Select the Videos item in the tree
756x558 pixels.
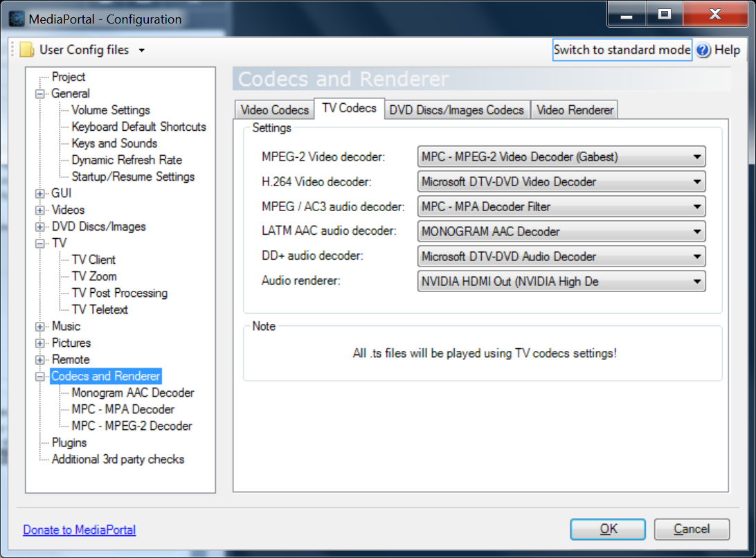68,210
